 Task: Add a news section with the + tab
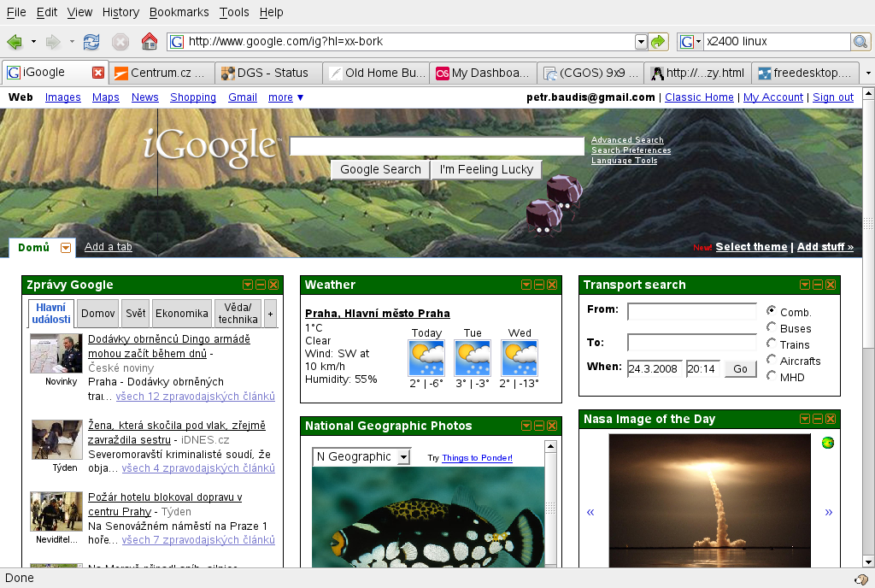pos(270,314)
